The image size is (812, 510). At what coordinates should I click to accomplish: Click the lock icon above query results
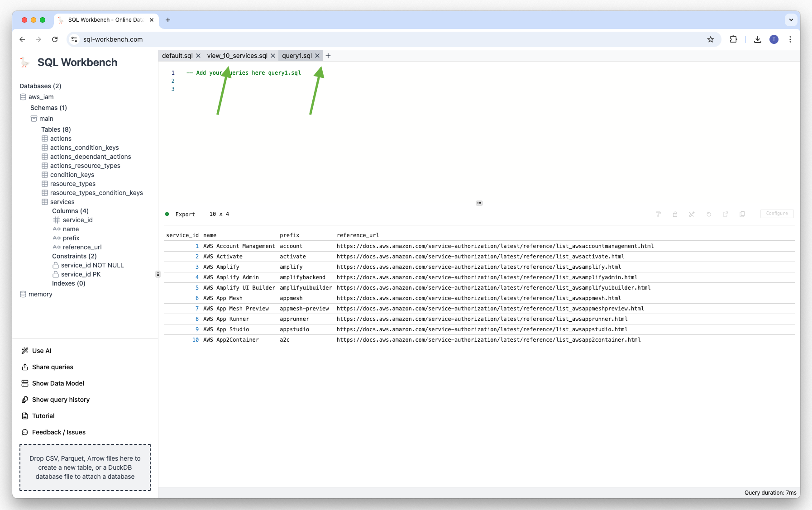[x=675, y=214]
